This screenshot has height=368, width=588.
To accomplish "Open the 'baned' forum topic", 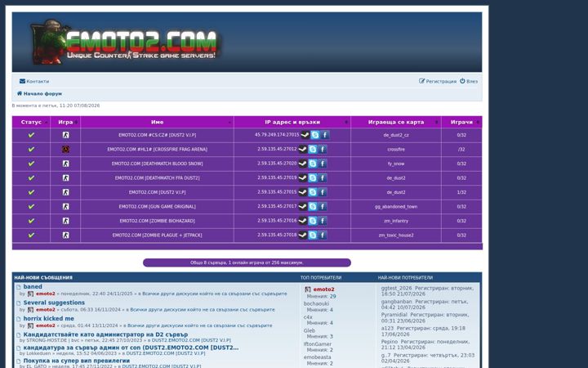I will [x=33, y=286].
